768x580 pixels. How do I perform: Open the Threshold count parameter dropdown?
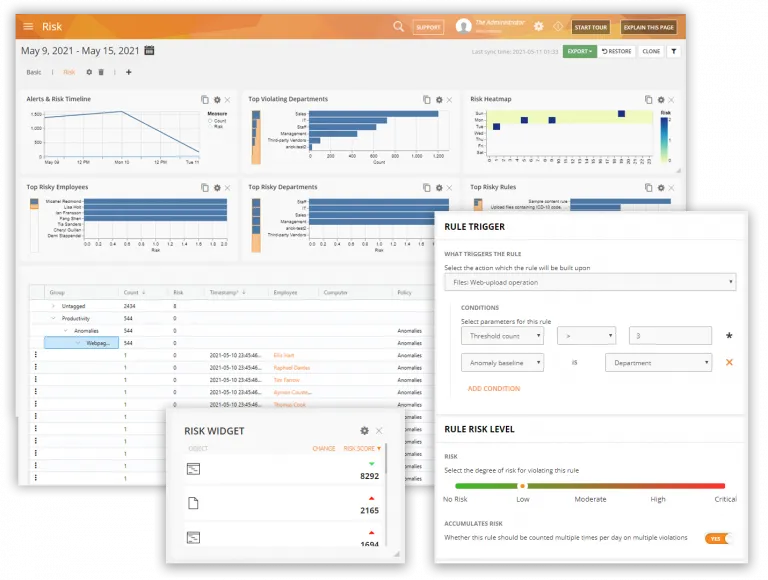point(502,336)
